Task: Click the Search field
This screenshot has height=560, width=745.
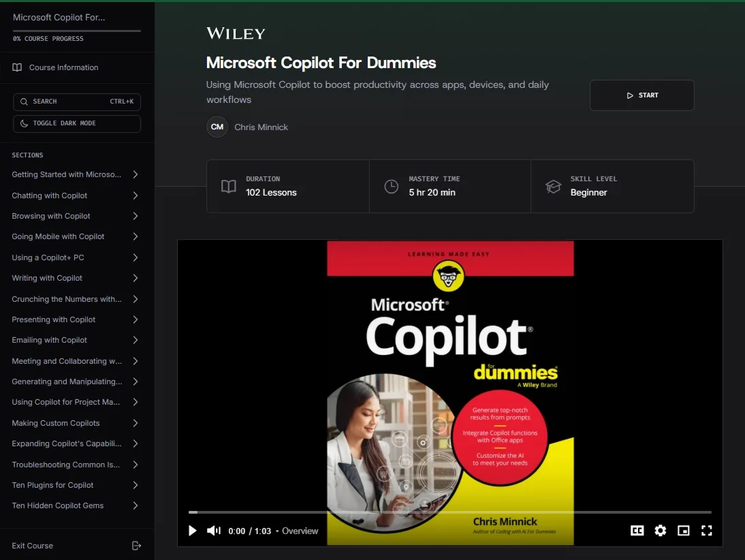Action: [x=77, y=102]
